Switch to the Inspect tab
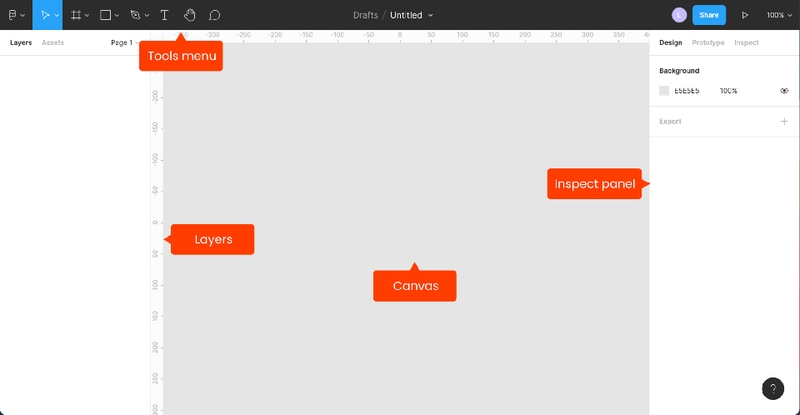Screen dimensions: 800x415 click(746, 42)
